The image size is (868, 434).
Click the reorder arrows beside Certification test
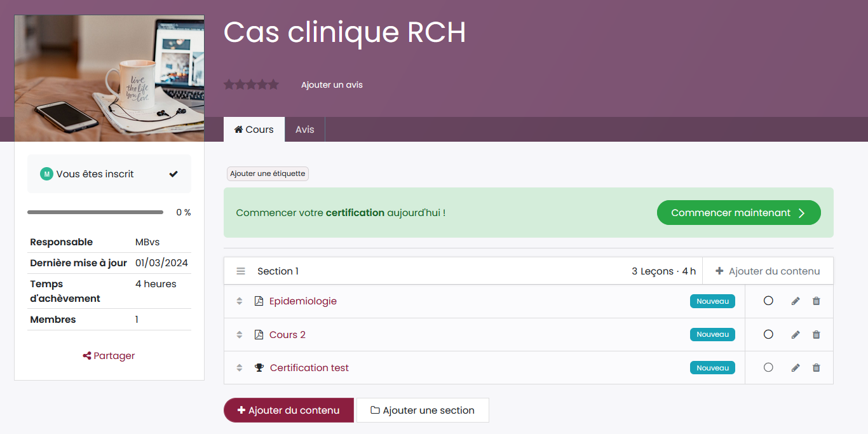[x=240, y=368]
